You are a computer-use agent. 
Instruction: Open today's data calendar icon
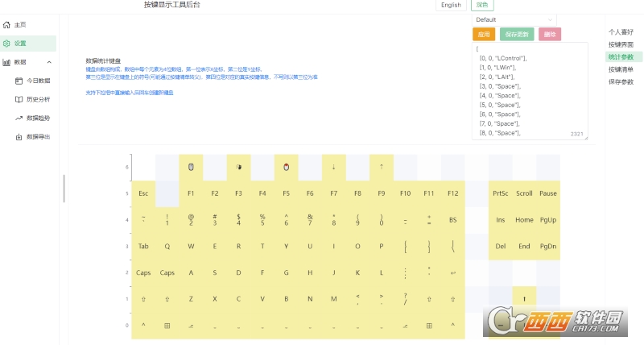pos(19,81)
